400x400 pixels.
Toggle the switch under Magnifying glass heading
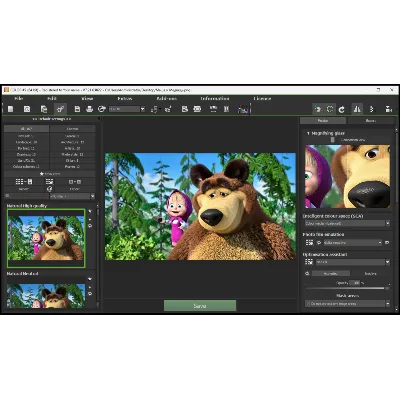coord(332,140)
